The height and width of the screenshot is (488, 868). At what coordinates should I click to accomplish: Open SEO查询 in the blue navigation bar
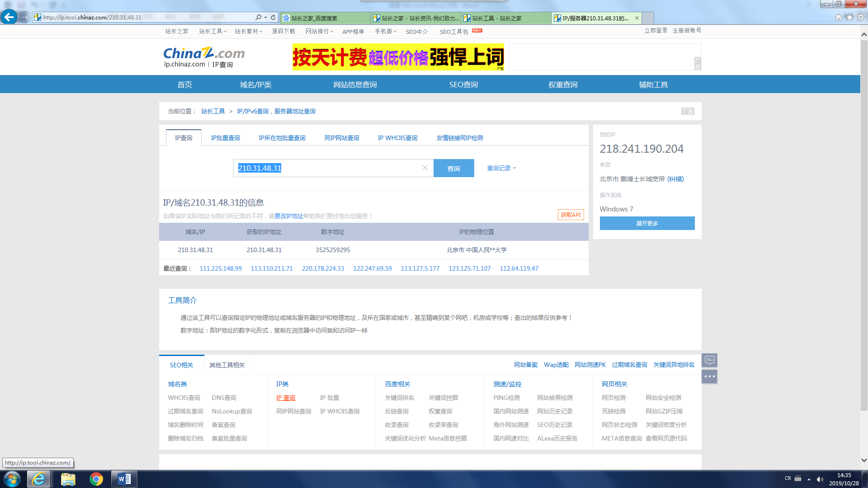pos(463,84)
